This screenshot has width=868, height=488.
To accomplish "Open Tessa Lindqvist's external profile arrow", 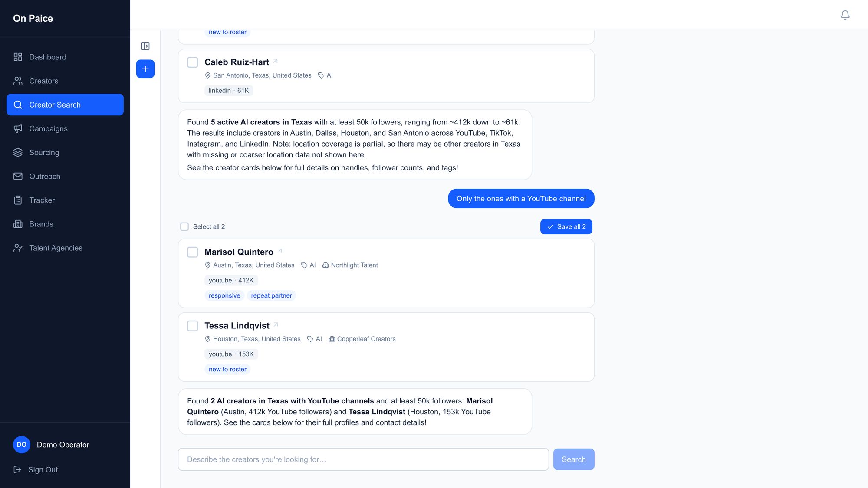I will [276, 325].
